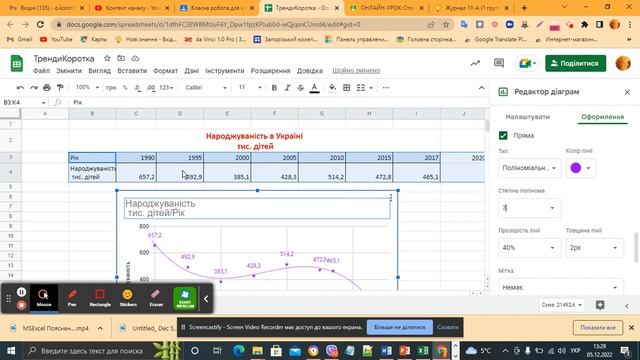
Task: Open the Windows Start menu
Action: click(11, 351)
